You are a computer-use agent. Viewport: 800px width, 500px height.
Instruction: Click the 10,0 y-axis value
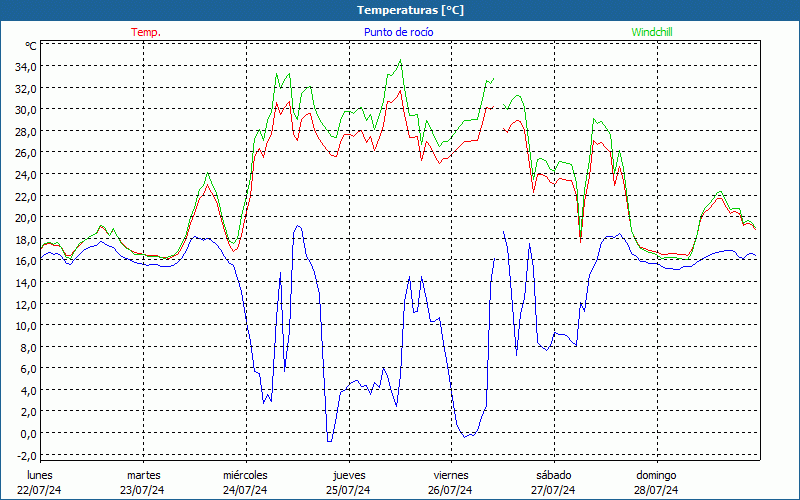click(26, 326)
